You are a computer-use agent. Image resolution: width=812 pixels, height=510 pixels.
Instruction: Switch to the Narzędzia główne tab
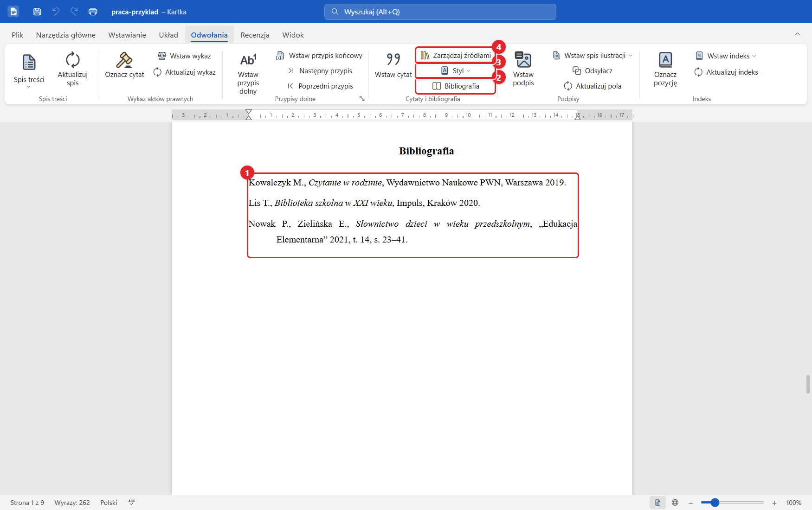(x=66, y=35)
